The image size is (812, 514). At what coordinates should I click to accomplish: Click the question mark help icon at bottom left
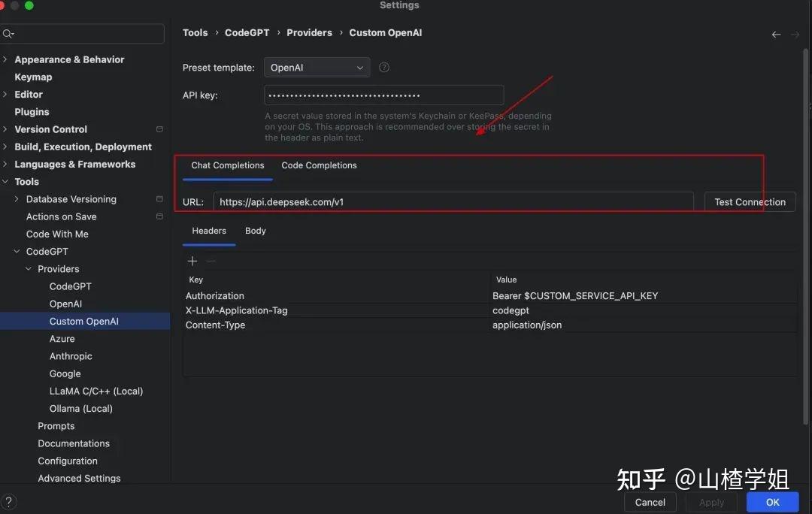[8, 501]
